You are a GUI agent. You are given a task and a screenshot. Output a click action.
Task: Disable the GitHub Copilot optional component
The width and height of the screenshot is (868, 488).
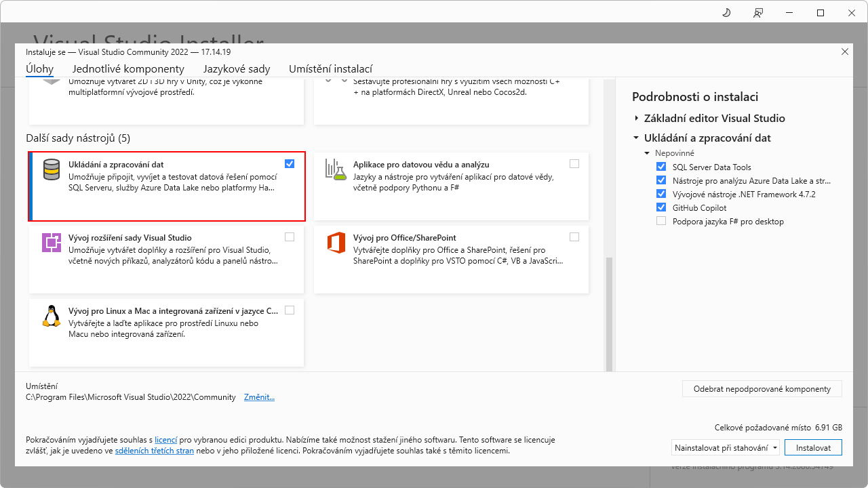[661, 207]
